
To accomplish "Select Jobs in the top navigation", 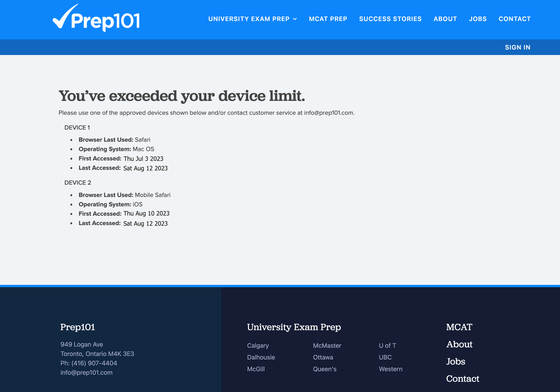I will pyautogui.click(x=478, y=19).
